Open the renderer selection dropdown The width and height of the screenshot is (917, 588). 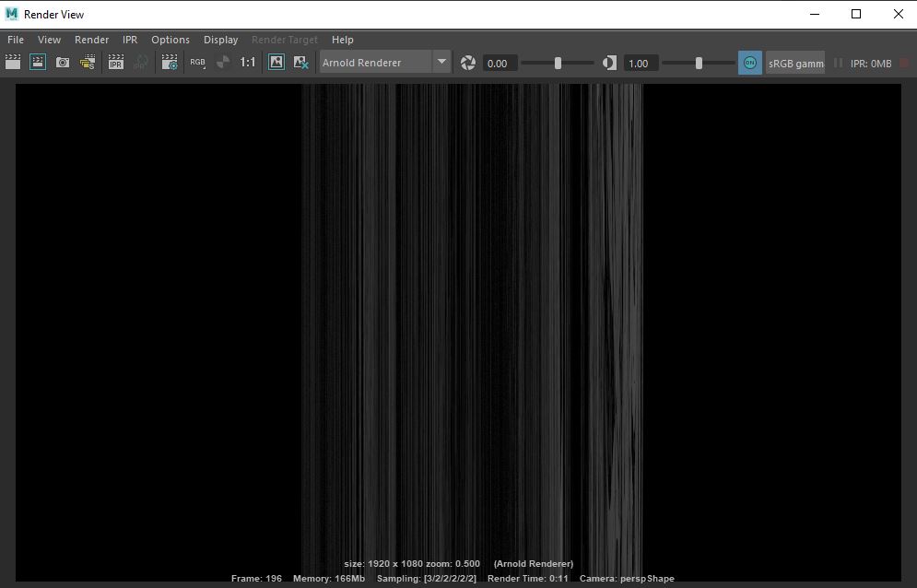click(441, 62)
